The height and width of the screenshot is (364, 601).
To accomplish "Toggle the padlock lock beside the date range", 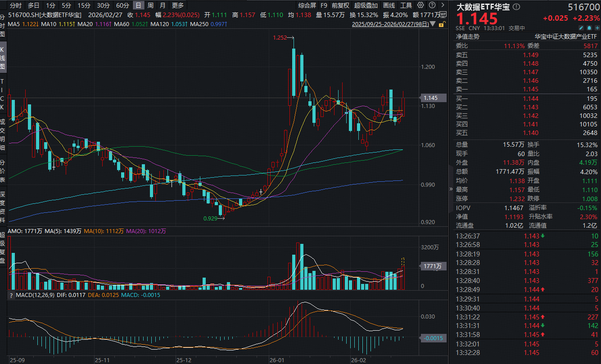I will (441, 24).
